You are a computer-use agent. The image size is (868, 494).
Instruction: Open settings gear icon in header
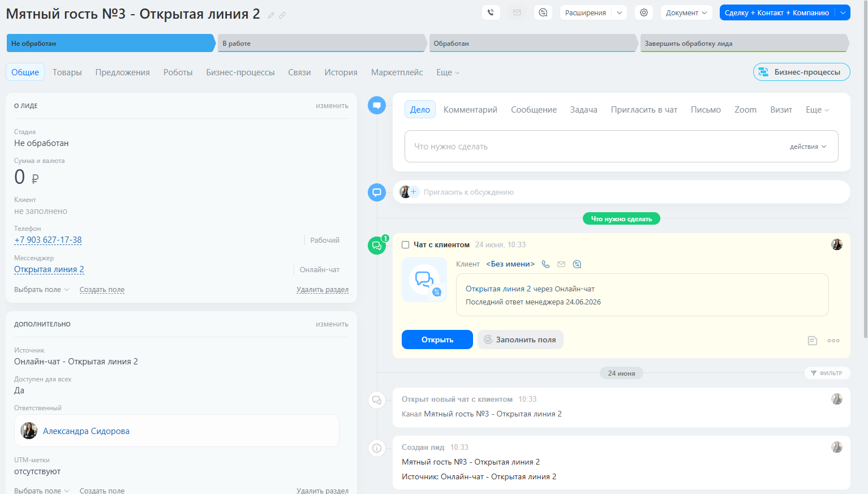pyautogui.click(x=644, y=12)
